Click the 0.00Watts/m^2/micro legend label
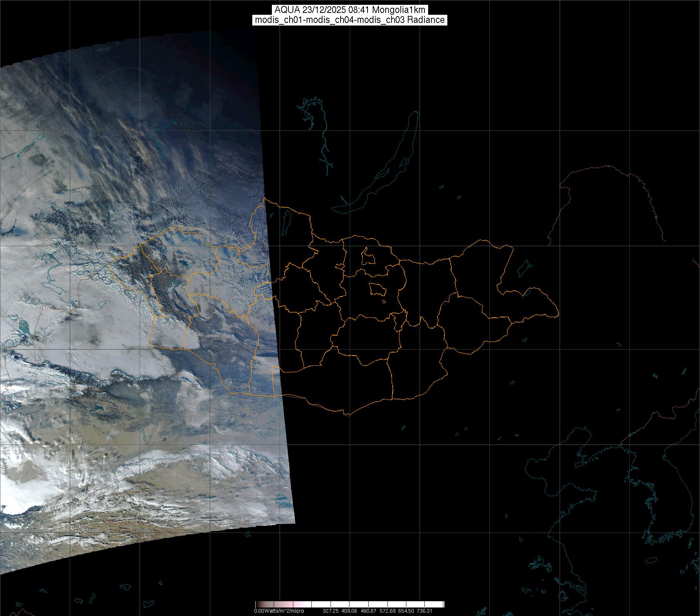 [279, 611]
